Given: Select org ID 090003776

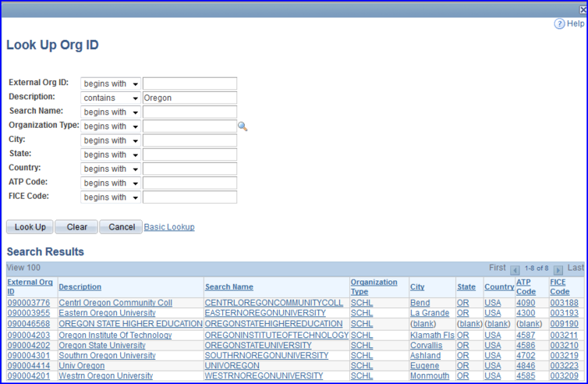Looking at the screenshot, I should pyautogui.click(x=29, y=303).
